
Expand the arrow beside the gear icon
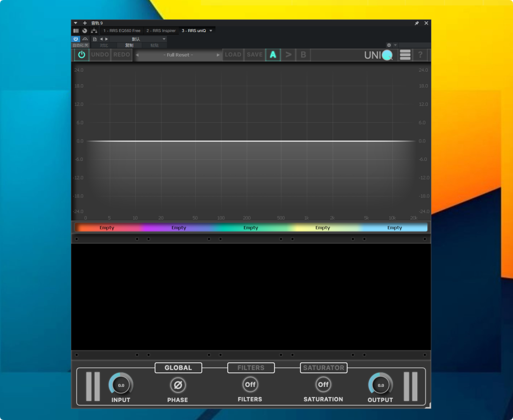[x=395, y=45]
